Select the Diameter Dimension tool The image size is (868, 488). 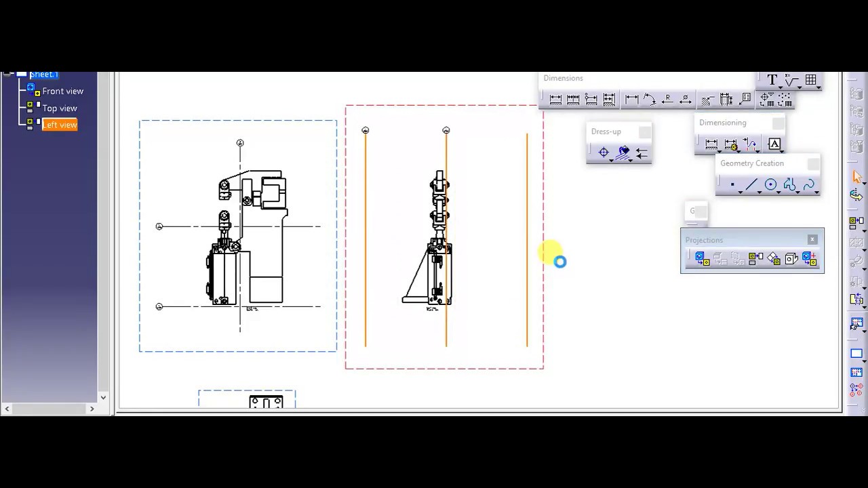click(x=686, y=100)
